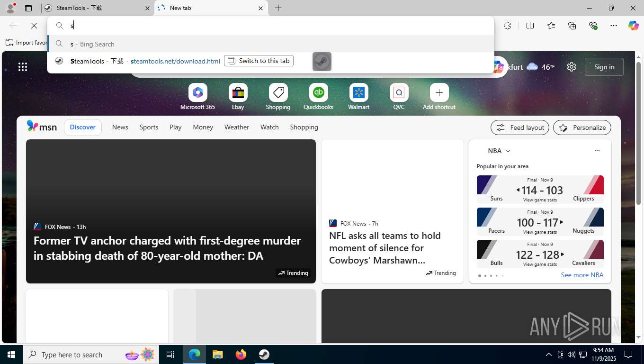Screen dimensions: 644x364
Task: Open the TV anchor murder charge article
Action: (167, 248)
